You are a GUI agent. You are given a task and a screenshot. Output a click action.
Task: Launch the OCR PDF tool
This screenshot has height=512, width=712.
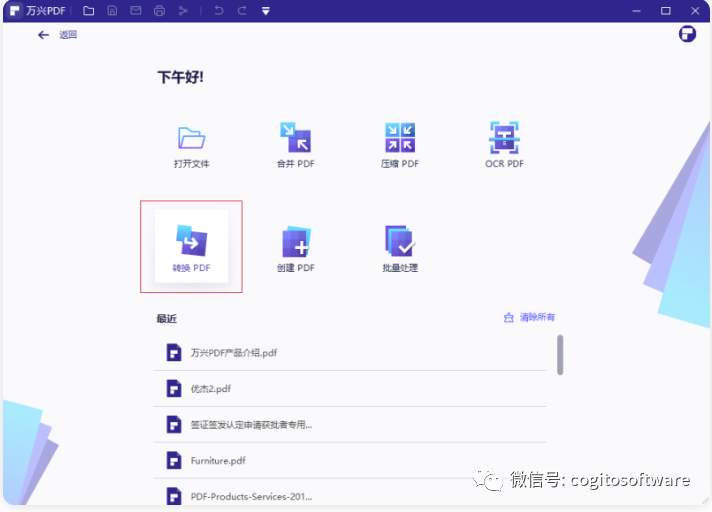504,144
